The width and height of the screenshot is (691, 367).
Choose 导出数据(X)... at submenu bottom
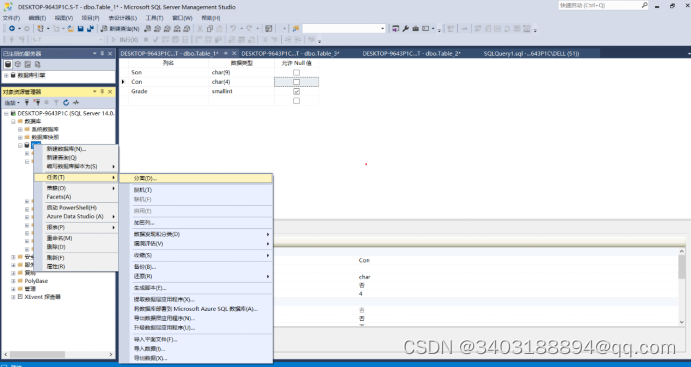196,358
